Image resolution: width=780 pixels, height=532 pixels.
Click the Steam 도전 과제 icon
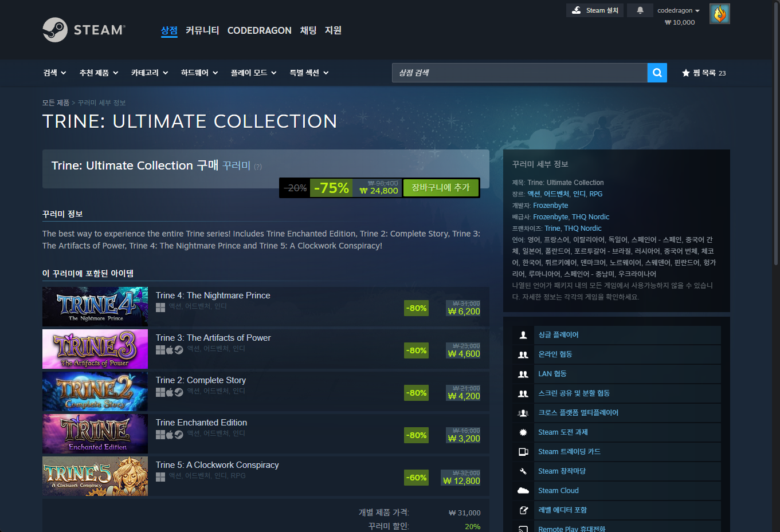(x=523, y=432)
